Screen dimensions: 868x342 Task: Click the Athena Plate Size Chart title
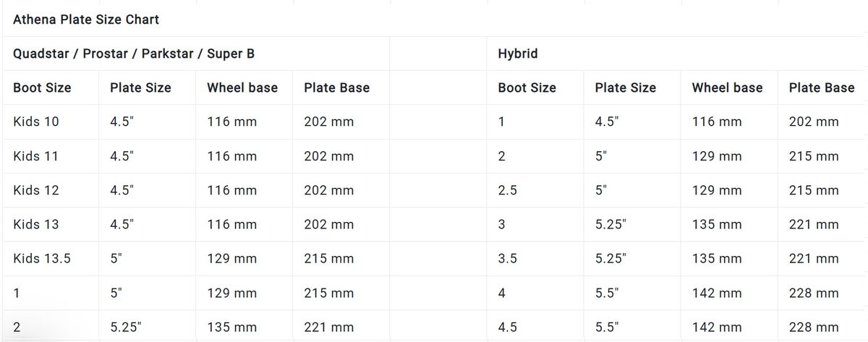tap(86, 20)
